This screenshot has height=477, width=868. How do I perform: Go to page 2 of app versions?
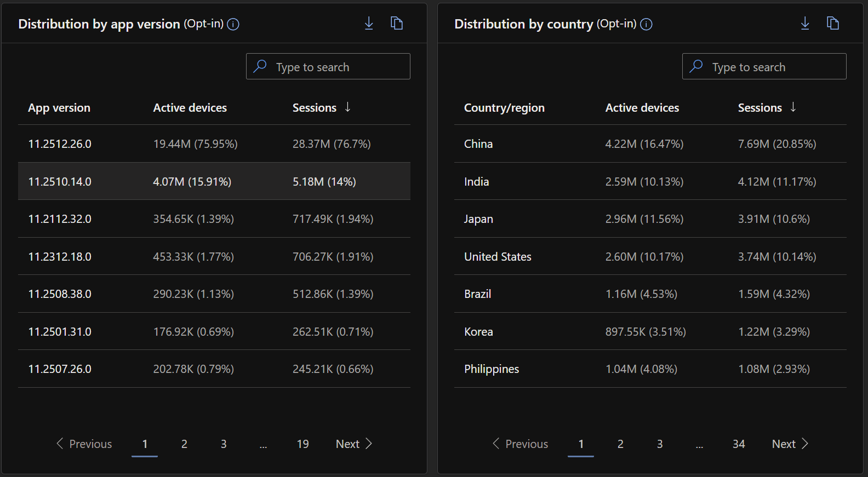(x=184, y=444)
